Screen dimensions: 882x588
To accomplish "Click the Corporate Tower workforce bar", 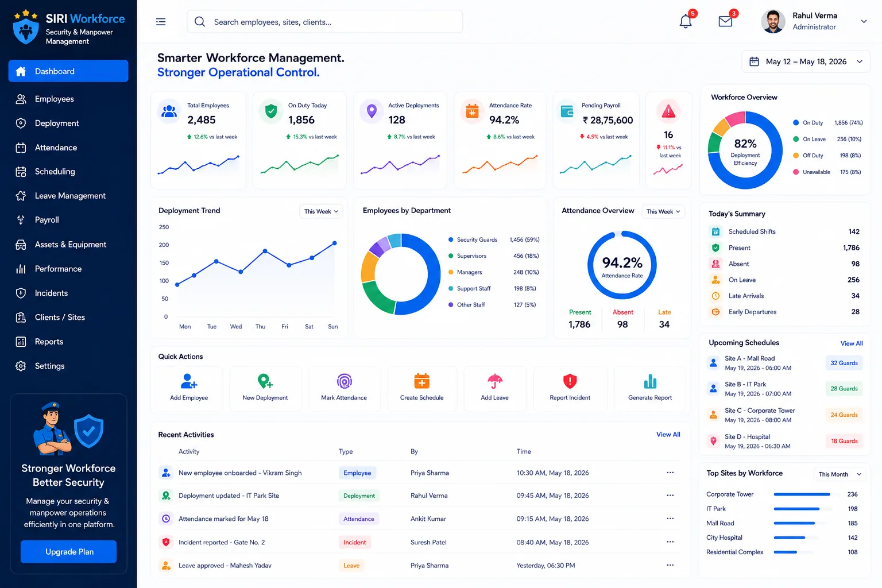I will [802, 494].
